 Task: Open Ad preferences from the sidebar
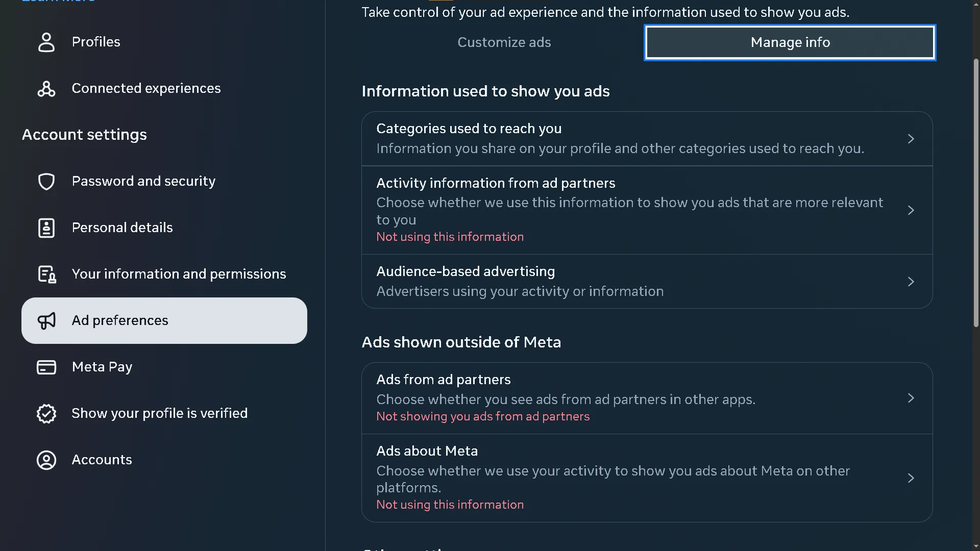coord(120,320)
